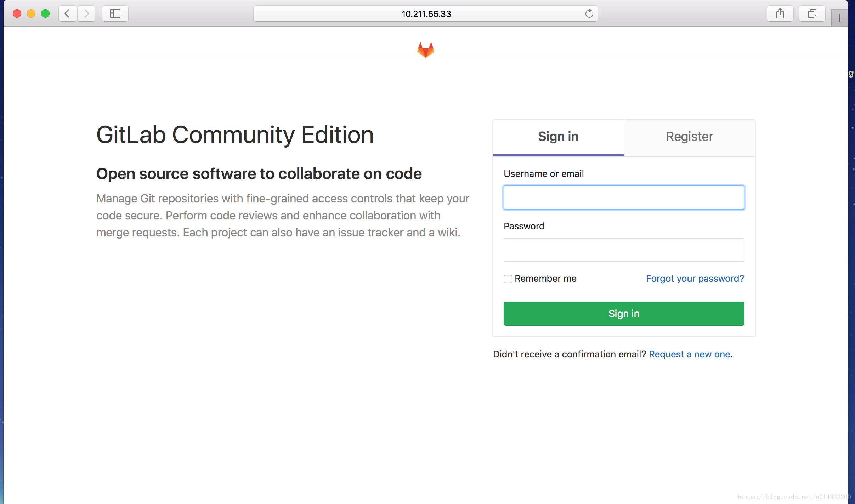
Task: Click the Username or email label
Action: (x=544, y=174)
